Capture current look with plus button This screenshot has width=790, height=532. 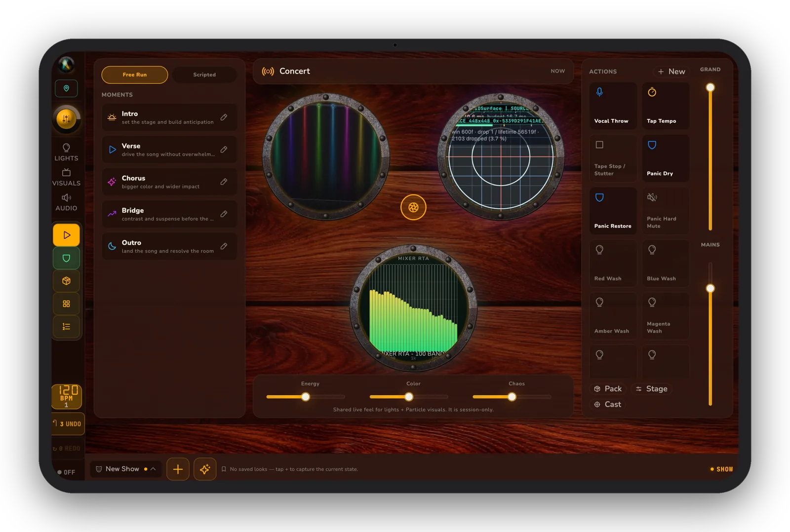(178, 469)
